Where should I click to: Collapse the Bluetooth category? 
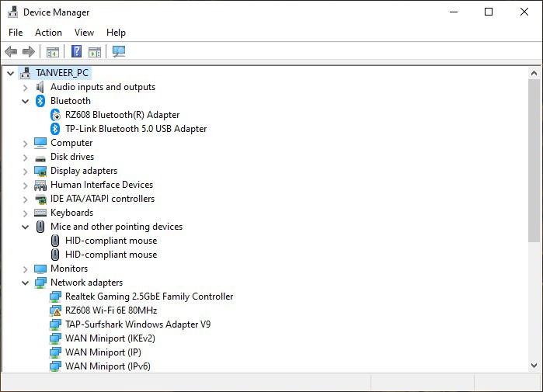[x=26, y=102]
